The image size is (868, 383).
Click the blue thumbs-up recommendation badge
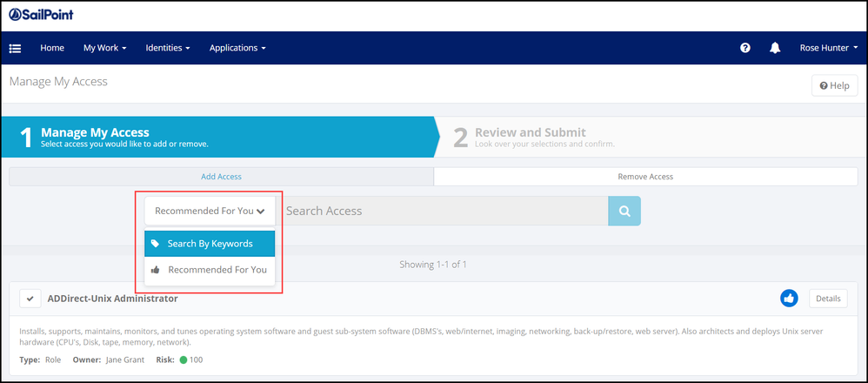pos(789,299)
